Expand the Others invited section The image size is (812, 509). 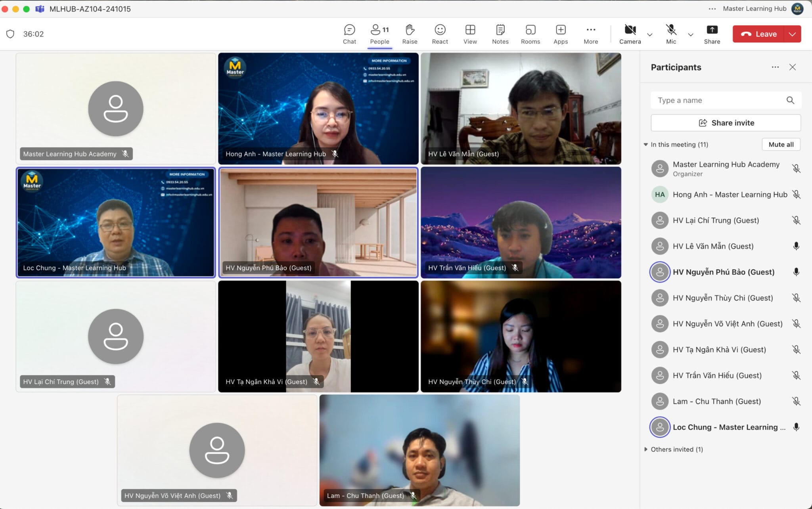647,449
